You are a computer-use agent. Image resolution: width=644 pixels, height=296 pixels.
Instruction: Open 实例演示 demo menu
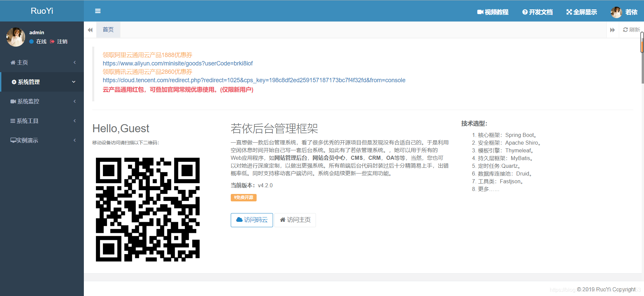pos(42,140)
